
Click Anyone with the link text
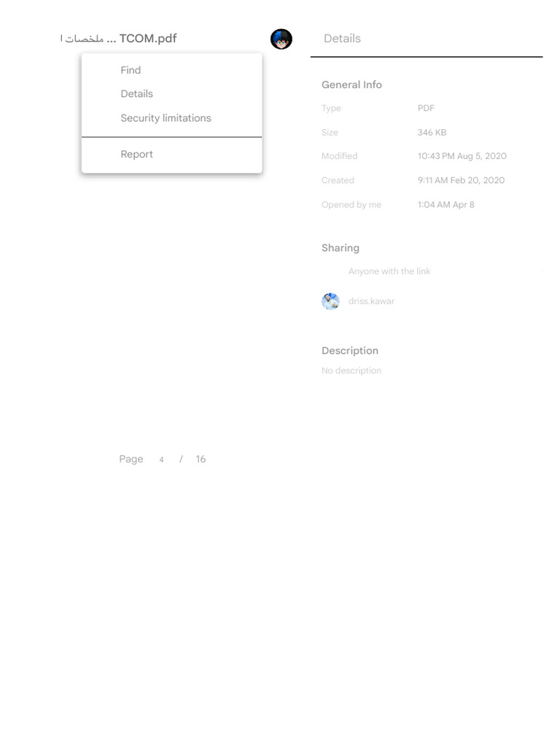(389, 271)
